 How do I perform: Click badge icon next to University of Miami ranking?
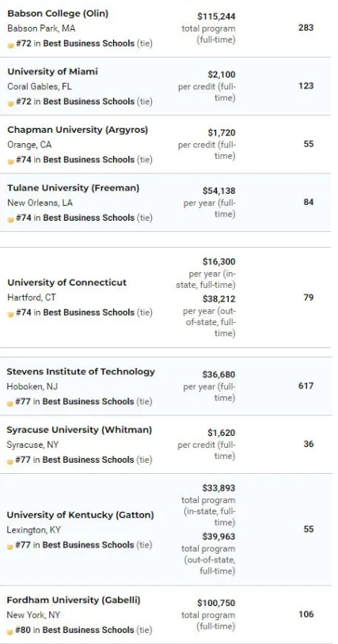click(x=11, y=103)
